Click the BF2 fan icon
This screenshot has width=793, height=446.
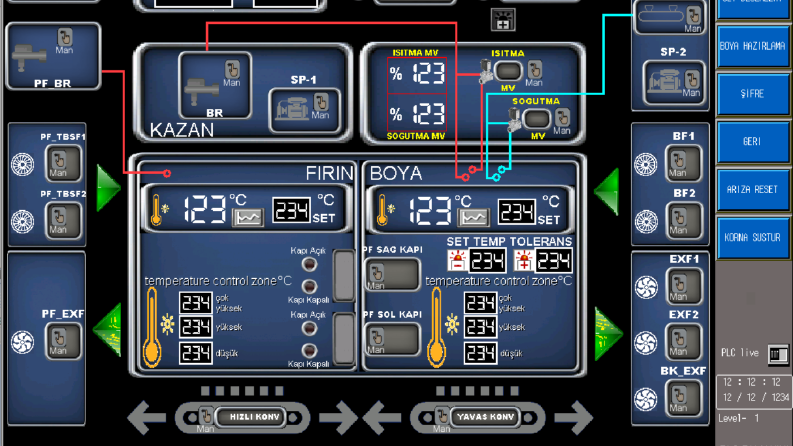(646, 221)
